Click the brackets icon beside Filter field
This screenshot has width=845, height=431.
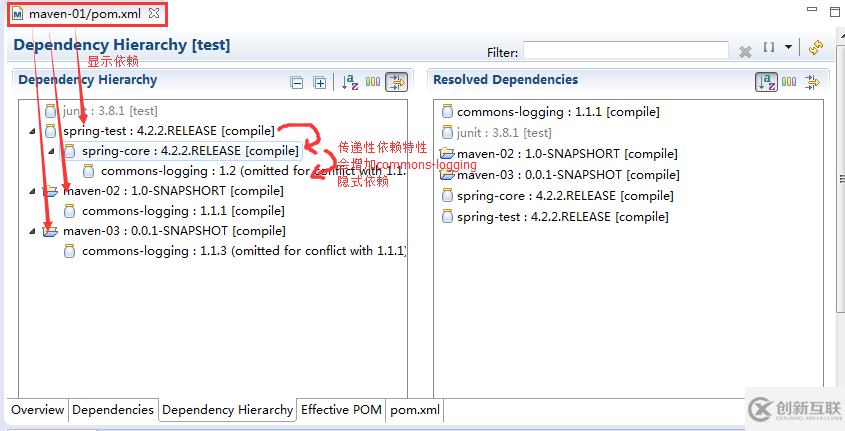(x=769, y=47)
